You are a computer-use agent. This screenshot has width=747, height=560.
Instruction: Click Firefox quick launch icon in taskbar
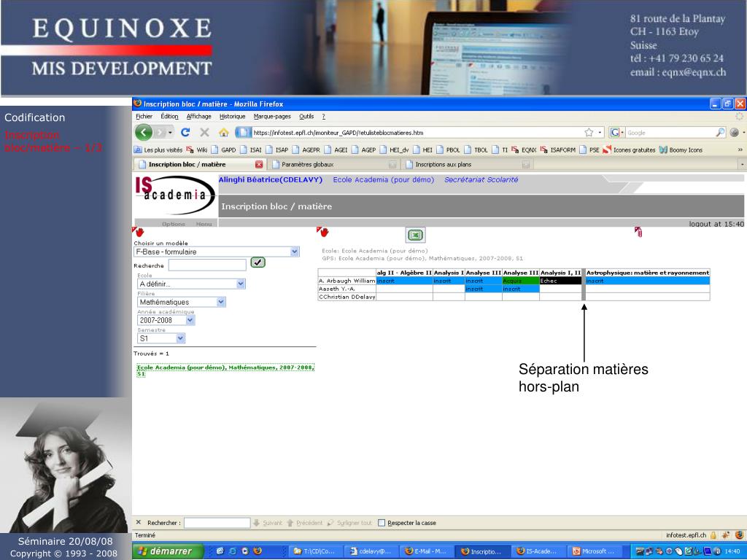[258, 551]
